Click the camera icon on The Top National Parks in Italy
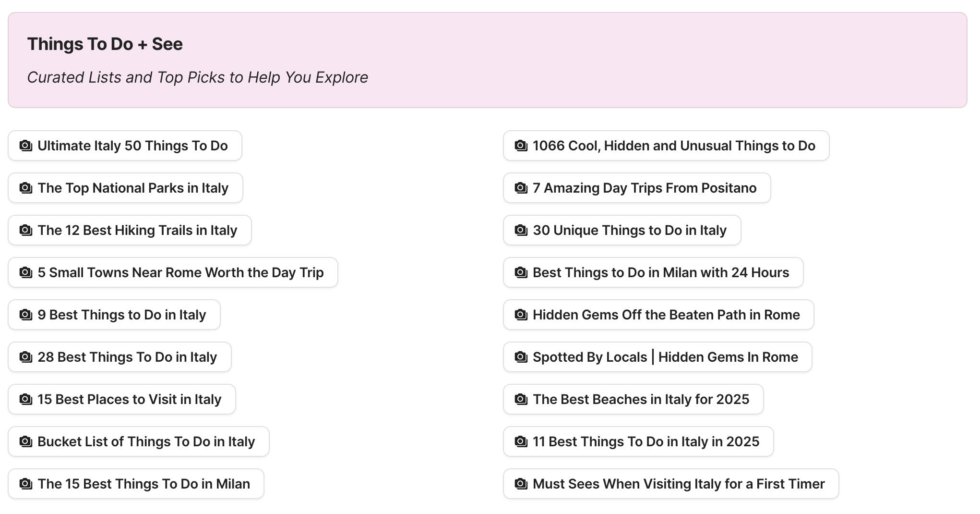 pyautogui.click(x=25, y=188)
